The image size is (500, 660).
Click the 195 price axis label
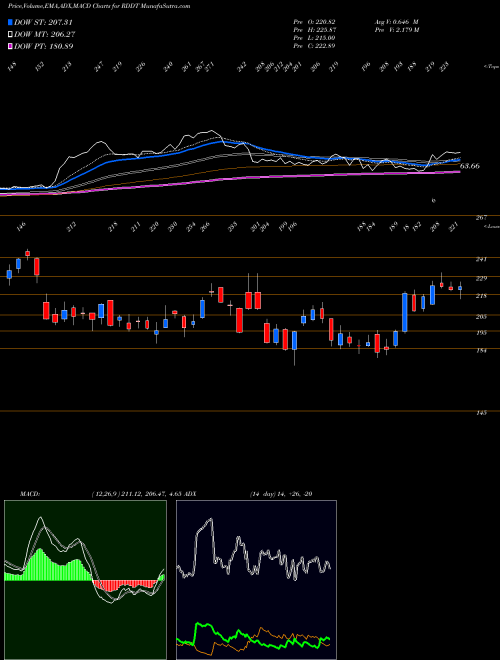[481, 333]
